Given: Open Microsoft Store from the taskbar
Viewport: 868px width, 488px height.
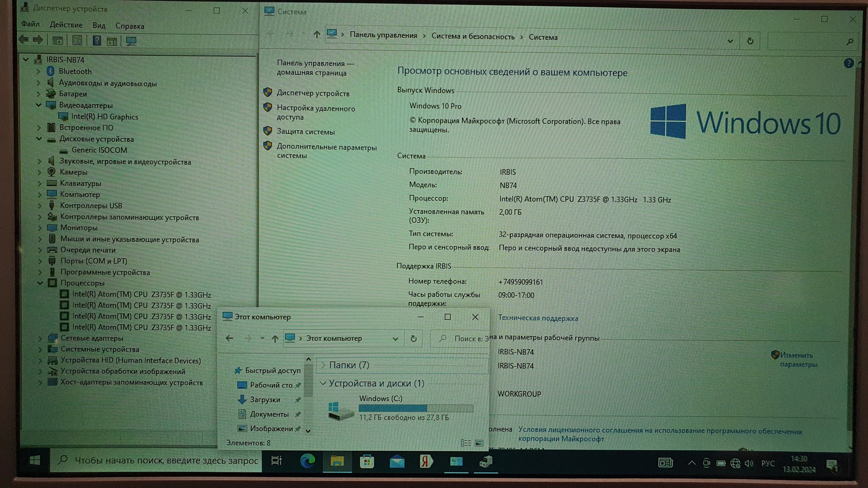Looking at the screenshot, I should pyautogui.click(x=367, y=461).
